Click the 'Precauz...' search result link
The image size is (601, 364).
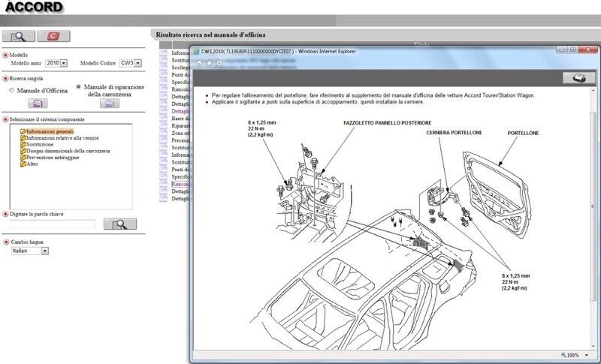pyautogui.click(x=180, y=140)
